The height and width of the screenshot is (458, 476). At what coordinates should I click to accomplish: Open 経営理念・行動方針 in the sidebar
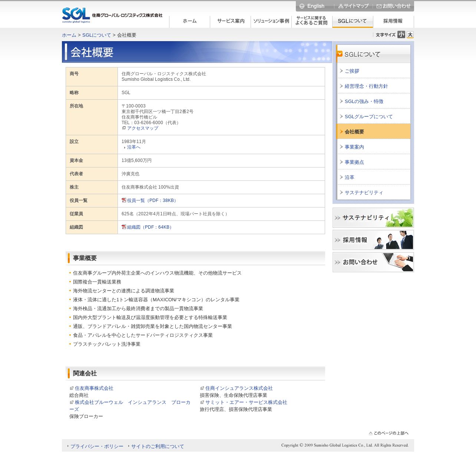coord(366,86)
